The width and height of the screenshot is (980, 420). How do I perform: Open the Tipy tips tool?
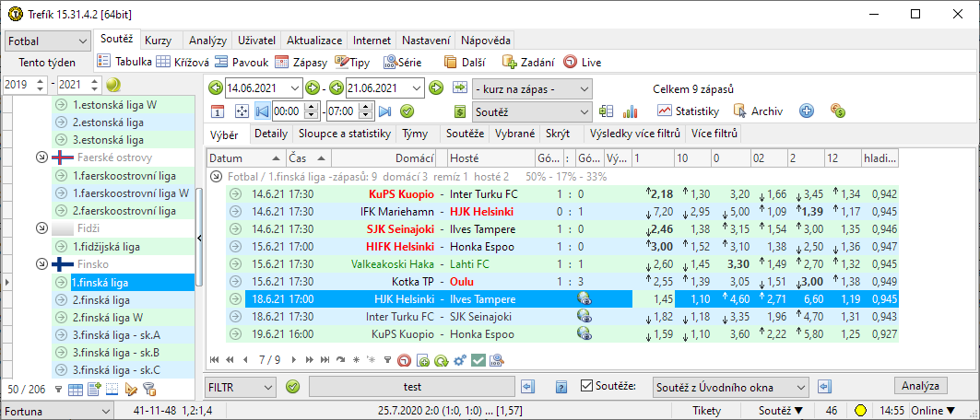click(x=352, y=62)
